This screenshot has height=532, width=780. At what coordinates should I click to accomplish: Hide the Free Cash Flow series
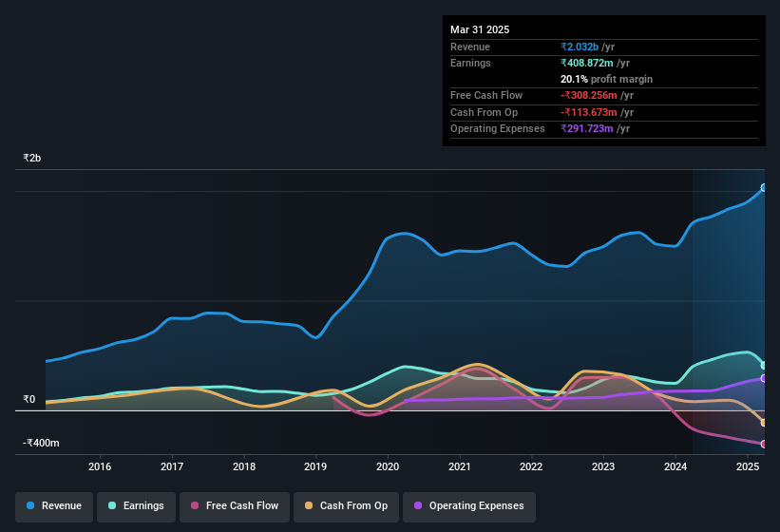pyautogui.click(x=235, y=506)
